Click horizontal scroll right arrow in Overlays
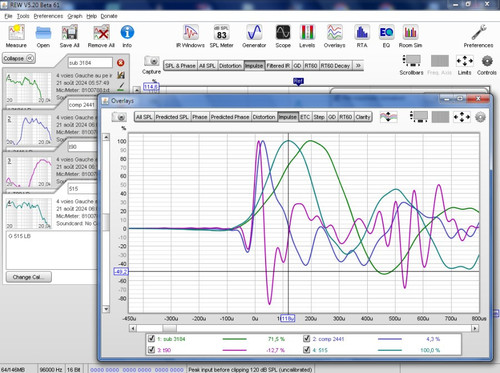Screen dimensions: 500x373 pos(475,328)
